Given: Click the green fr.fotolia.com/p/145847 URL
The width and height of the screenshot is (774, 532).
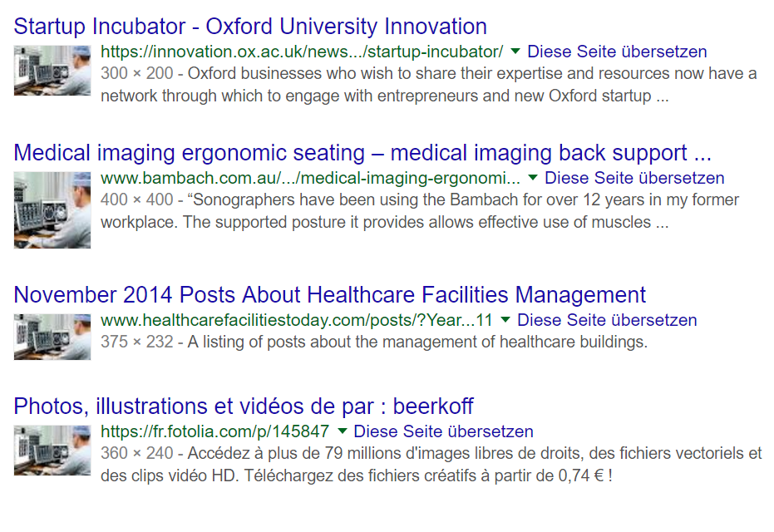Looking at the screenshot, I should 214,432.
